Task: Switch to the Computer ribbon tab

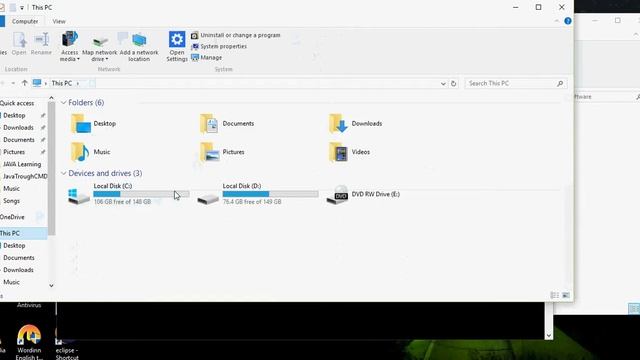Action: pos(25,21)
